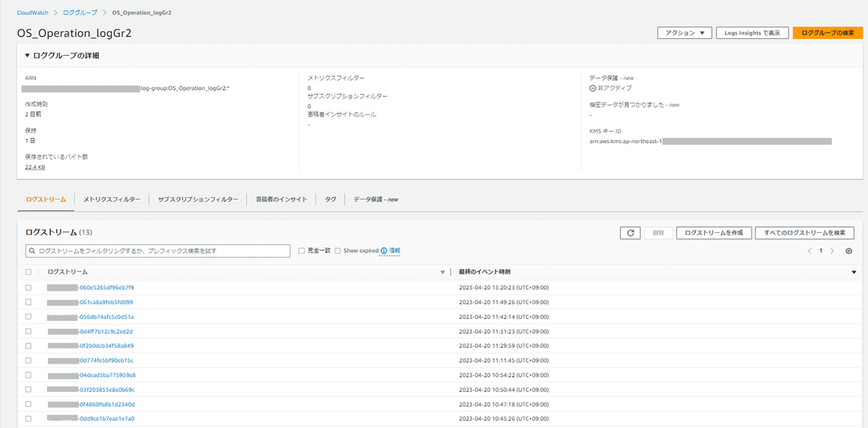Collapse the ロググループの詳細 section
Image resolution: width=868 pixels, height=428 pixels.
point(27,56)
